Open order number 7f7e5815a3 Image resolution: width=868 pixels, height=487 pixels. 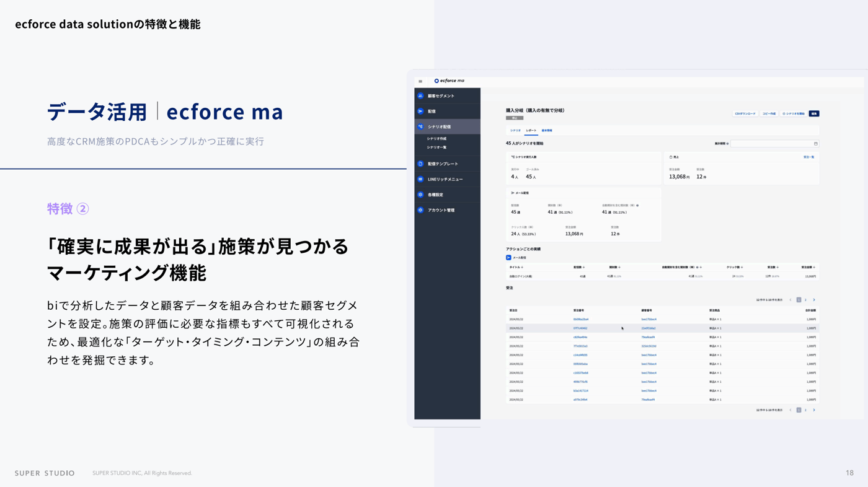(580, 346)
